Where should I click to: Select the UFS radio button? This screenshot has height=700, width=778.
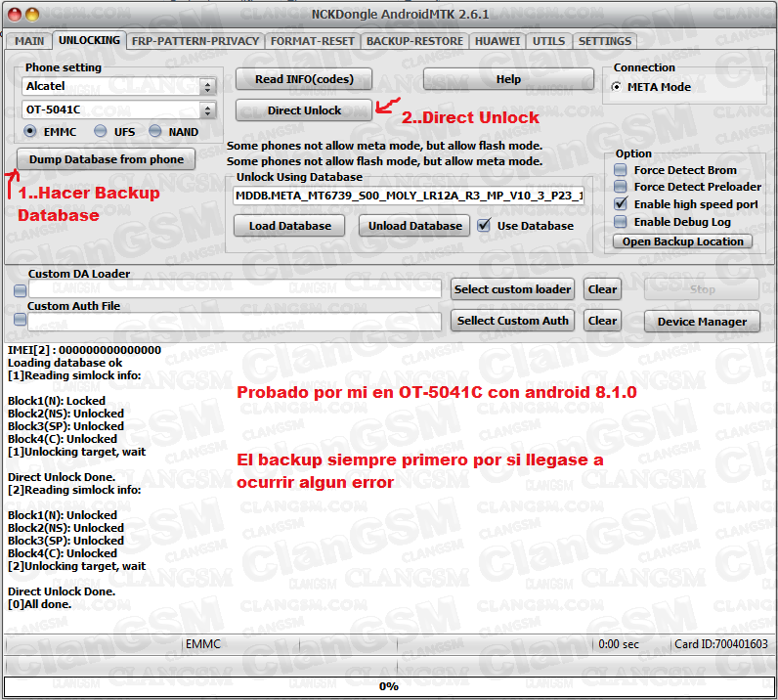[101, 131]
